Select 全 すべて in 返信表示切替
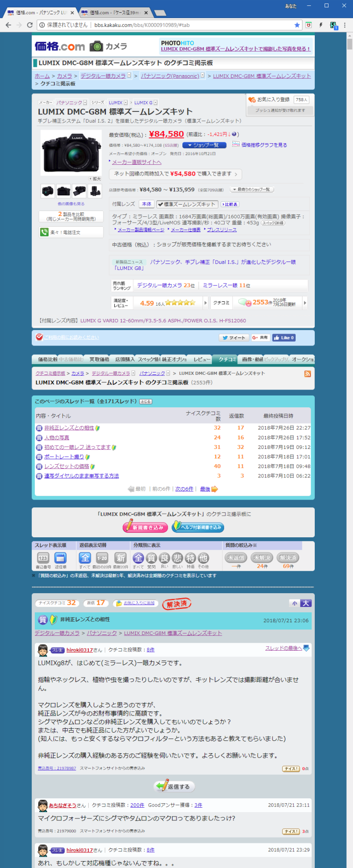Viewport: 353px width, 868px height. [85, 558]
